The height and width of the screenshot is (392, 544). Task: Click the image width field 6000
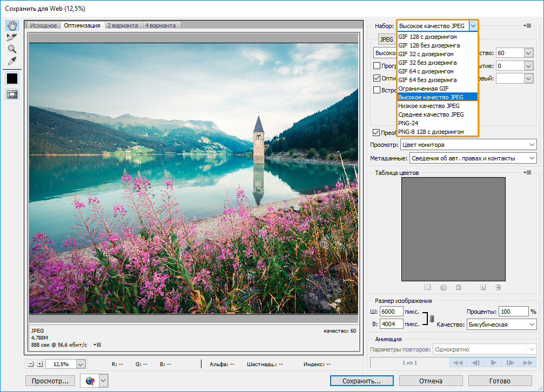[x=391, y=312]
